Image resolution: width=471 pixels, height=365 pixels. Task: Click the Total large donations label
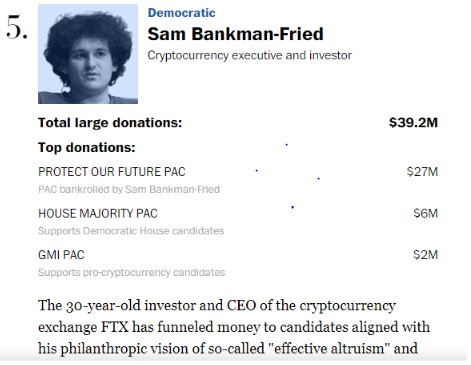110,123
